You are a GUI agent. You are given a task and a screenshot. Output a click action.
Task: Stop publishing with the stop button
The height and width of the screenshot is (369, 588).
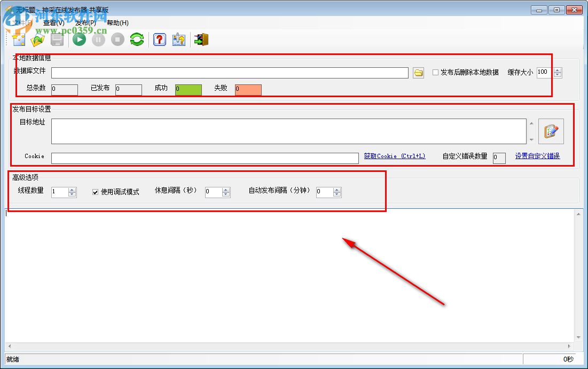click(x=117, y=40)
